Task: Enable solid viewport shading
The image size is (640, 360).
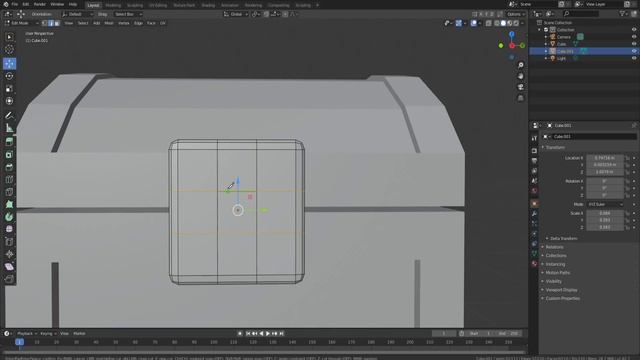Action: pos(503,23)
